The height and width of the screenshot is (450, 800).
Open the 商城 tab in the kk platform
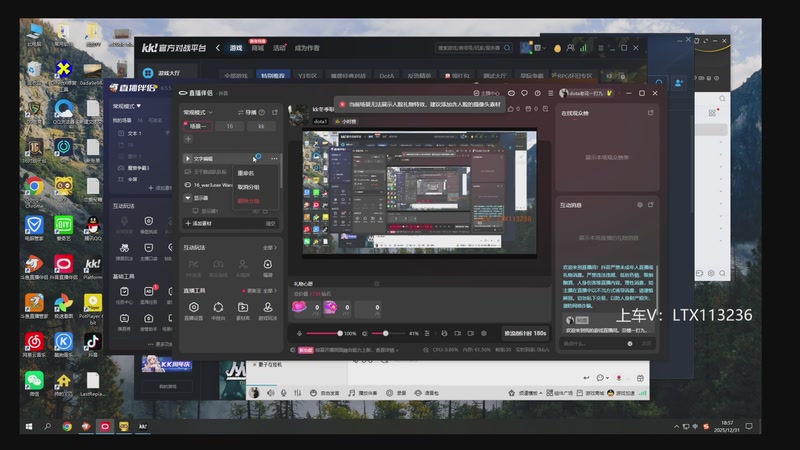click(258, 48)
